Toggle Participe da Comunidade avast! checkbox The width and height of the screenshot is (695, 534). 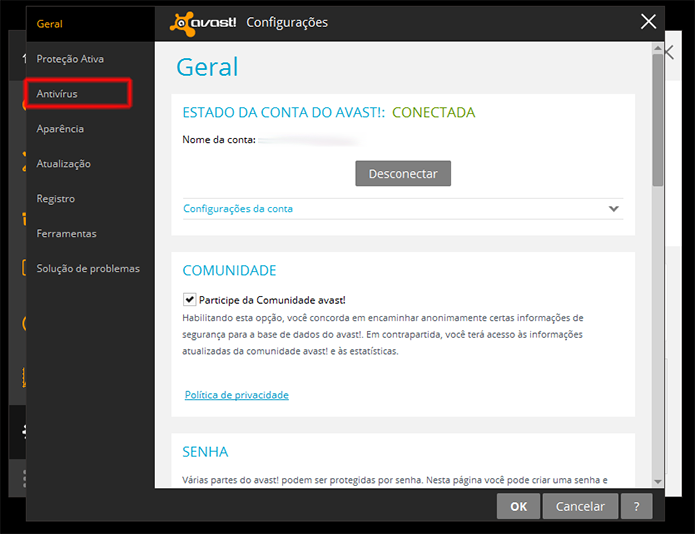189,300
